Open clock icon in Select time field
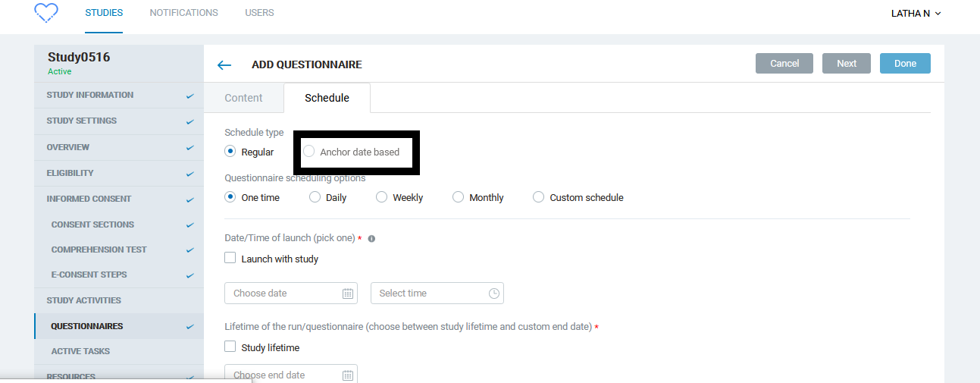Screen dimensions: 980x383 click(x=494, y=294)
